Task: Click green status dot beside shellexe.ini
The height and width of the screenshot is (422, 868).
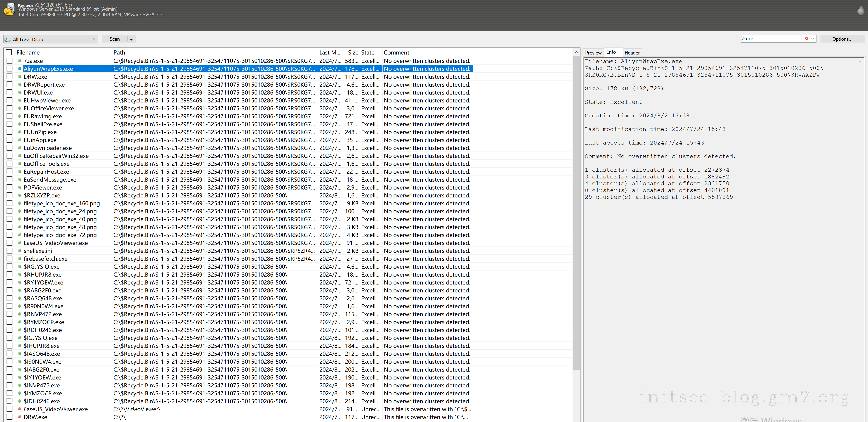Action: 20,251
